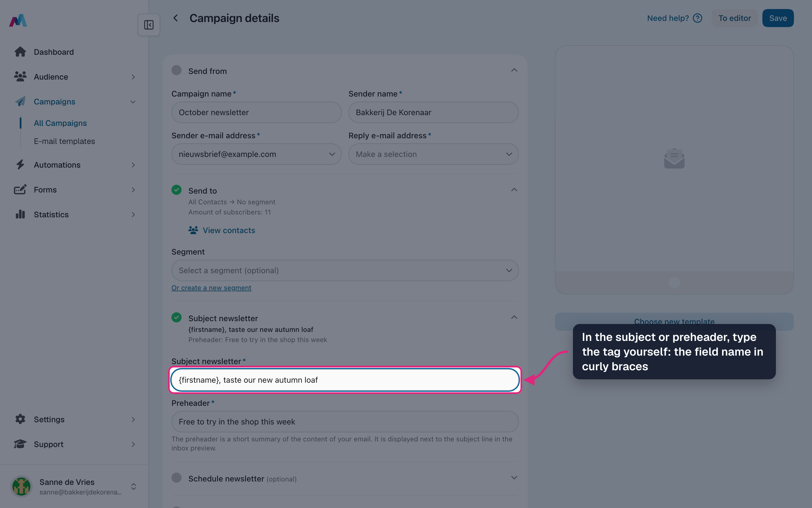The width and height of the screenshot is (812, 508).
Task: Expand the Audience submenu chevron
Action: 133,77
